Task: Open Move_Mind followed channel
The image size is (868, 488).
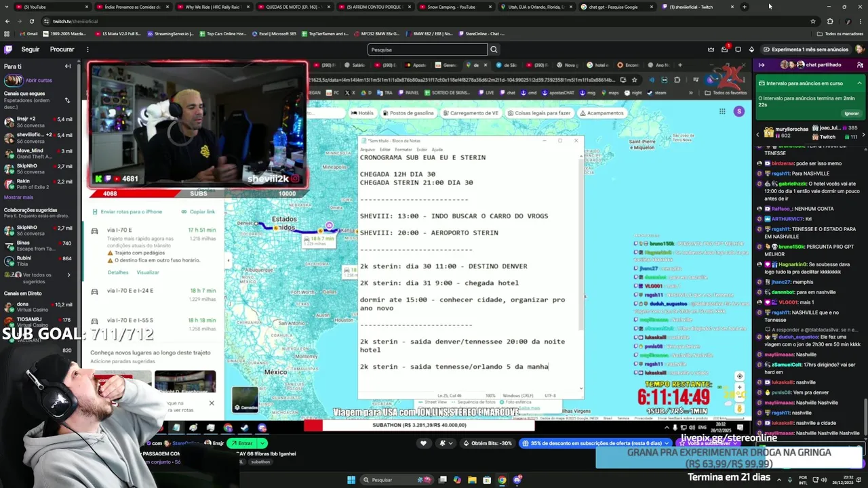Action: (x=39, y=153)
